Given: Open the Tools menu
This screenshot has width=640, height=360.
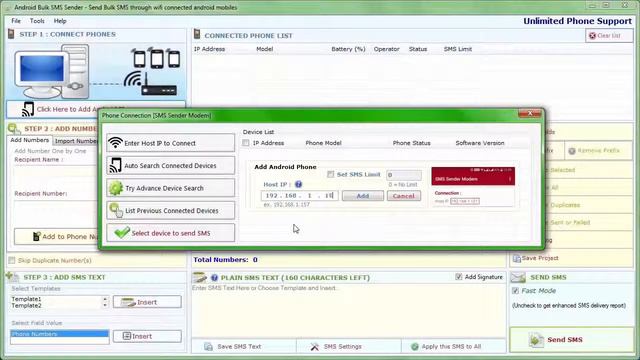Looking at the screenshot, I should pyautogui.click(x=37, y=21).
